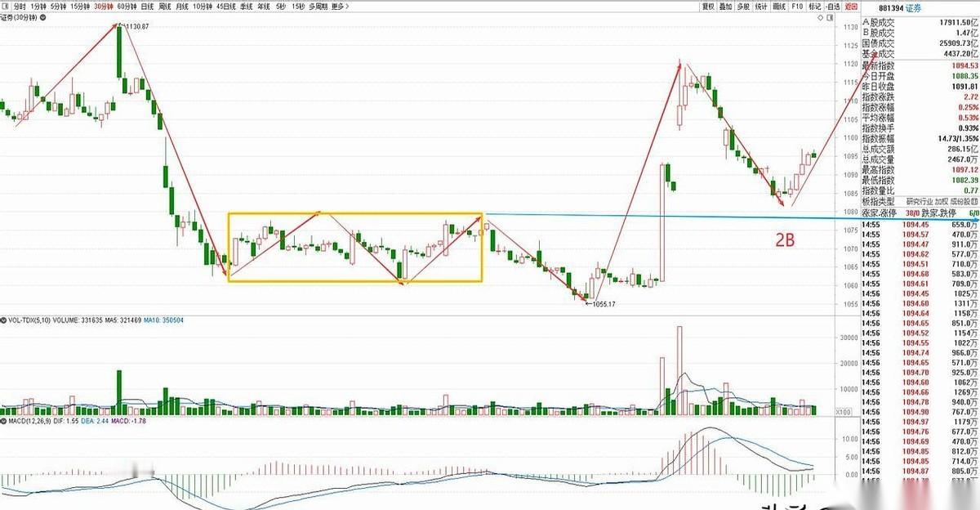
Task: Click the 叠加 overlay button
Action: (725, 7)
